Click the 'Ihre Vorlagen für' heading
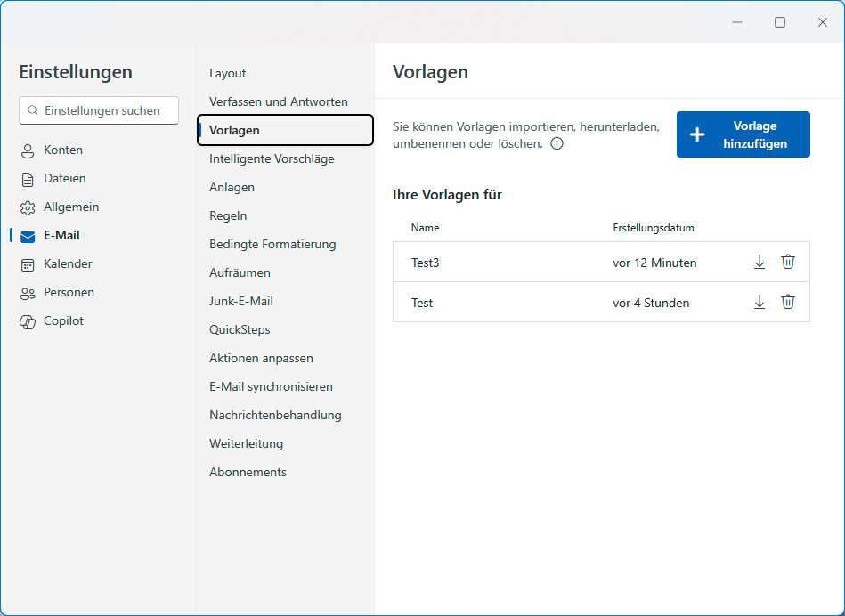Screen dimensions: 845x616 [x=447, y=195]
